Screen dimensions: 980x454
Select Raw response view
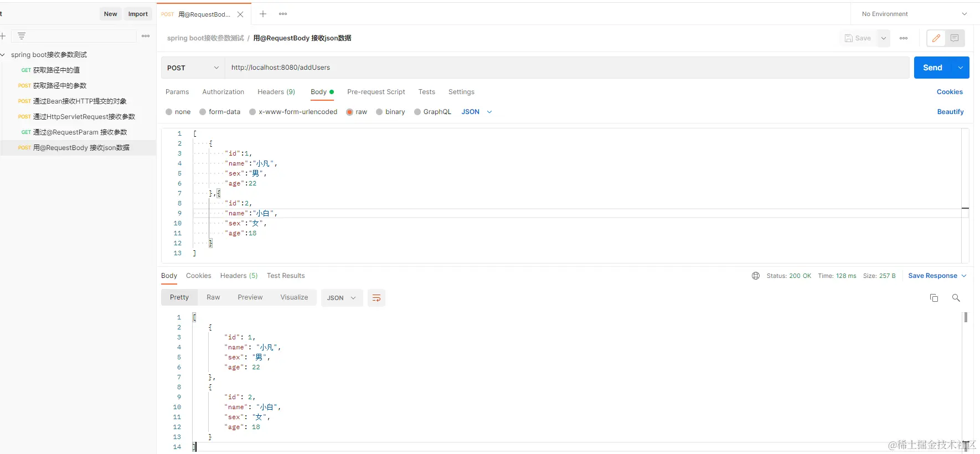pyautogui.click(x=213, y=297)
